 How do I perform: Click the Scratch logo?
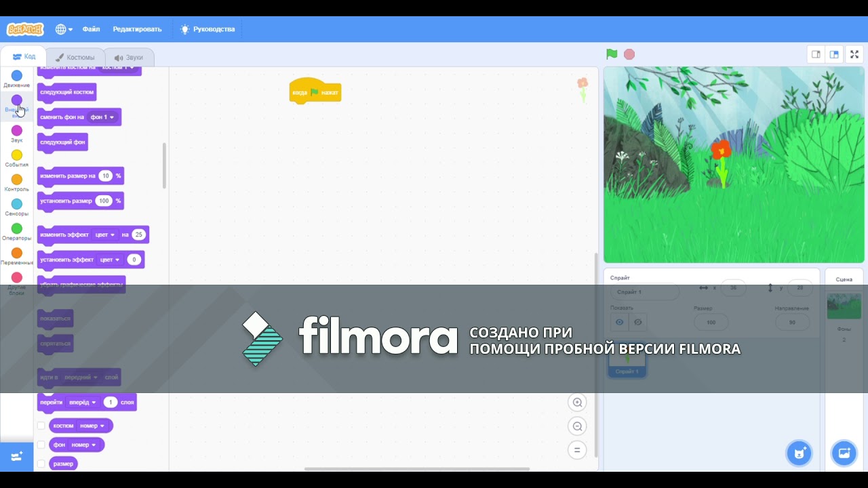[x=25, y=29]
